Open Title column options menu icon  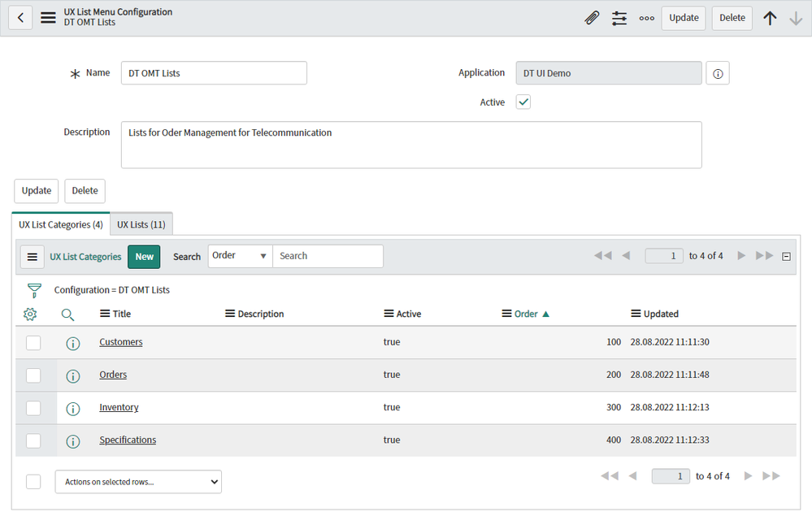pyautogui.click(x=105, y=314)
